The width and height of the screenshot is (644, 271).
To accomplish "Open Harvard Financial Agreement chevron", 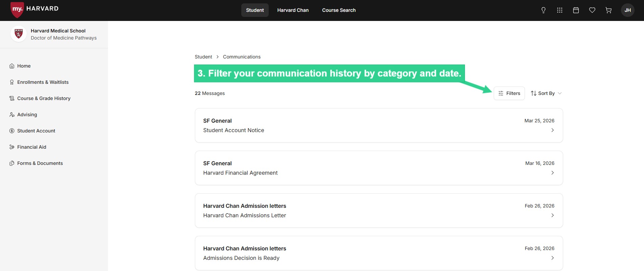I will point(552,173).
